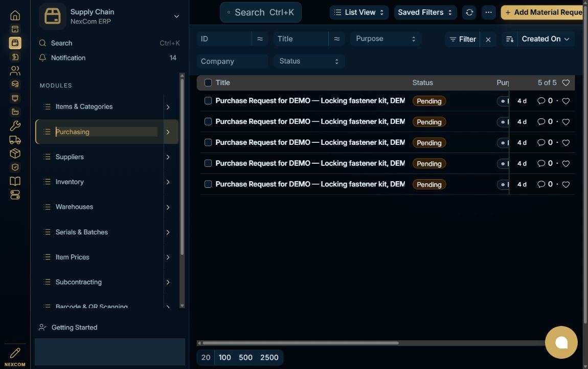Open the shield quality icon in rail

click(x=15, y=167)
